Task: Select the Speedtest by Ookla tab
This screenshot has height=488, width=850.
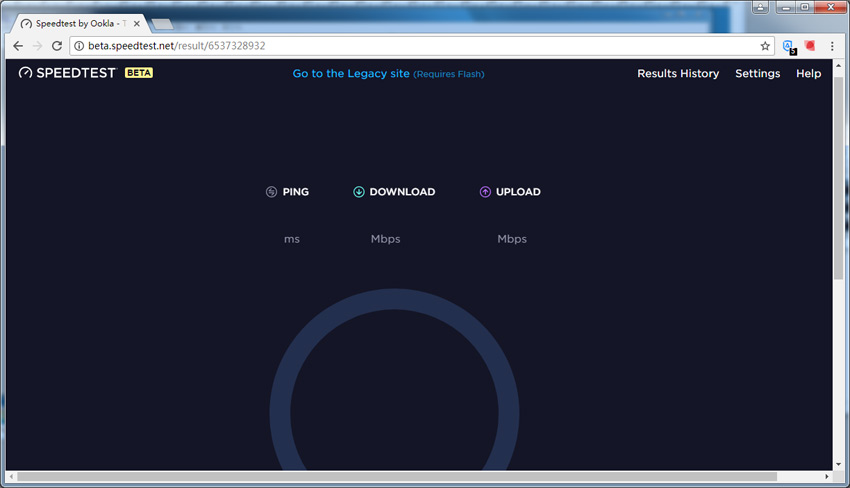Action: click(x=80, y=22)
